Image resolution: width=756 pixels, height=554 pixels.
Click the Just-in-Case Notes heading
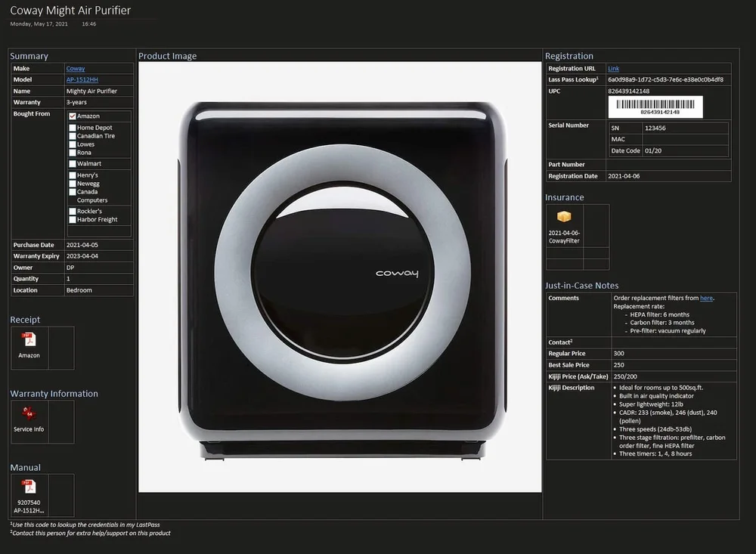(581, 286)
